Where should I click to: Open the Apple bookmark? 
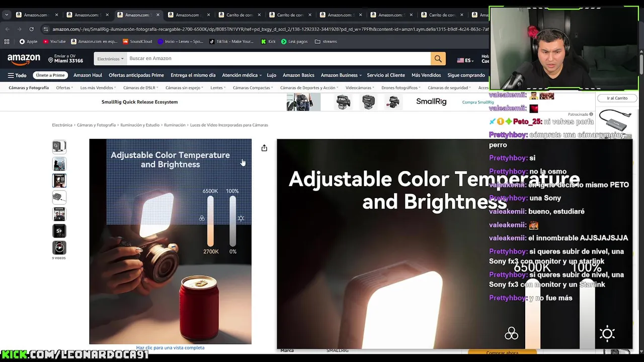click(x=28, y=41)
